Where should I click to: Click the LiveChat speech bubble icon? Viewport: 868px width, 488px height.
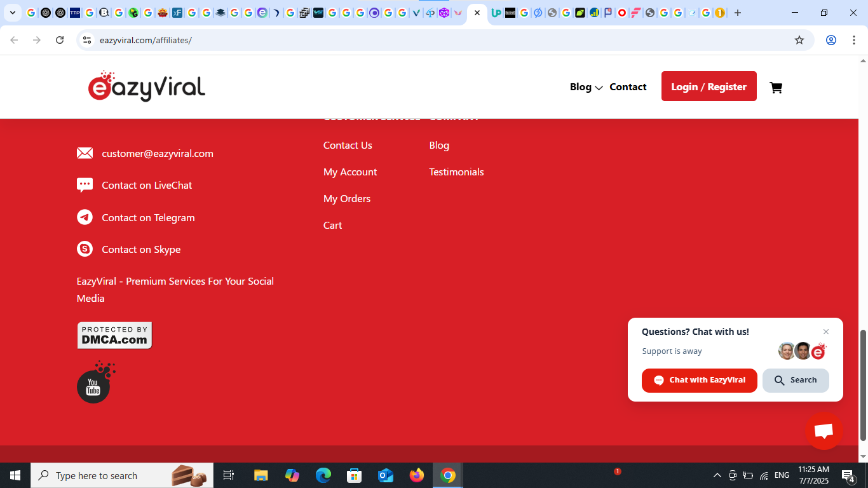85,185
